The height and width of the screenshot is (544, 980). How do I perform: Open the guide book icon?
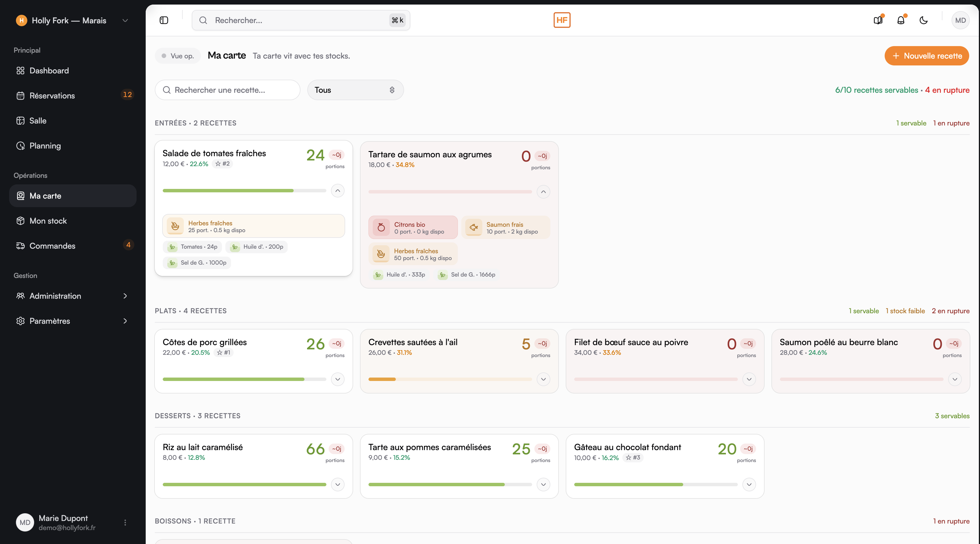tap(878, 20)
